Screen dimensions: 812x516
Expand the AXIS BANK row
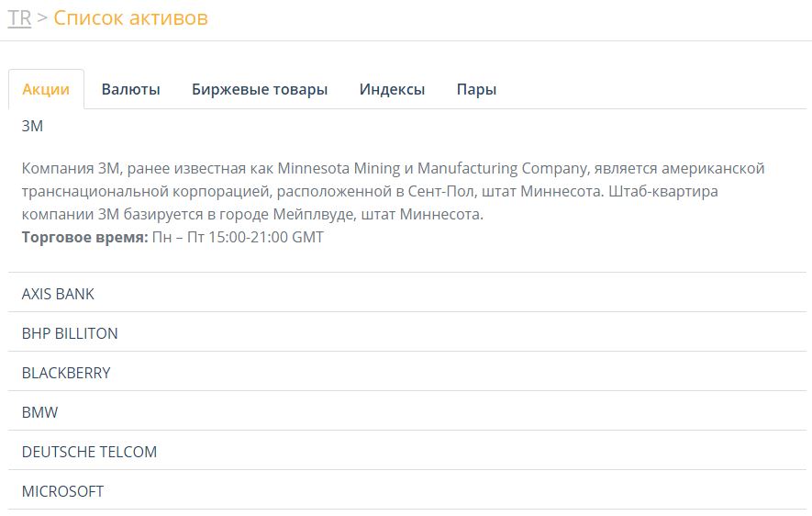pyautogui.click(x=58, y=294)
